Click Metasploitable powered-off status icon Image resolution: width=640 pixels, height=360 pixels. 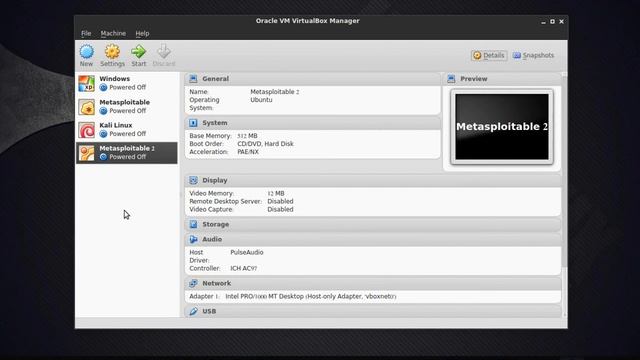pos(103,111)
